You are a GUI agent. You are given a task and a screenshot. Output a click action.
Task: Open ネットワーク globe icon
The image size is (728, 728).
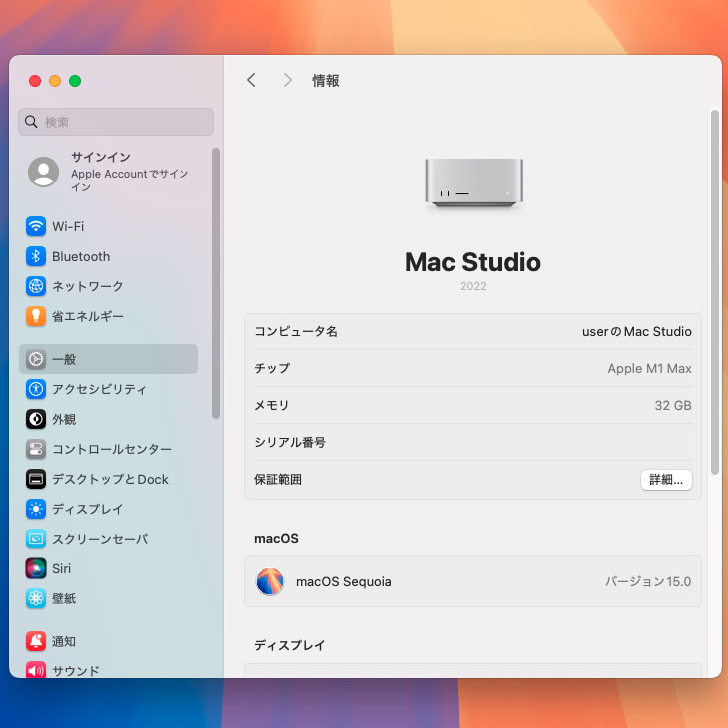pos(36,286)
